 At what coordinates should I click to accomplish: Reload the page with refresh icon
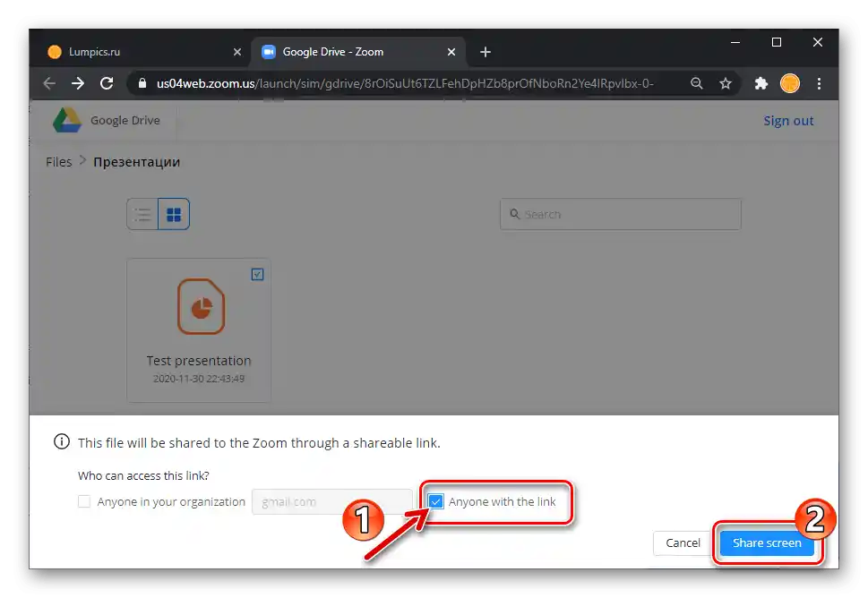[x=107, y=83]
